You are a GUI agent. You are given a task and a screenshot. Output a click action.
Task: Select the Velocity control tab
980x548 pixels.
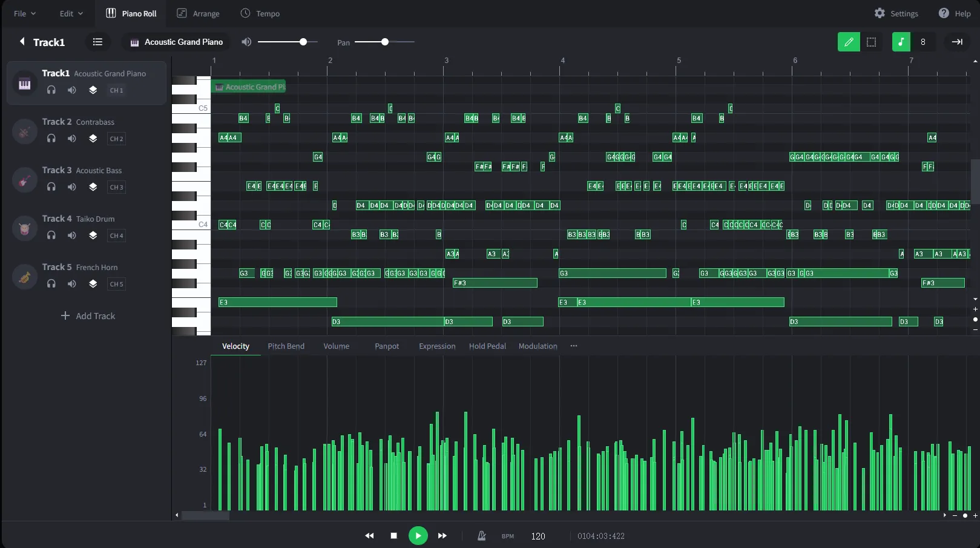[235, 346]
